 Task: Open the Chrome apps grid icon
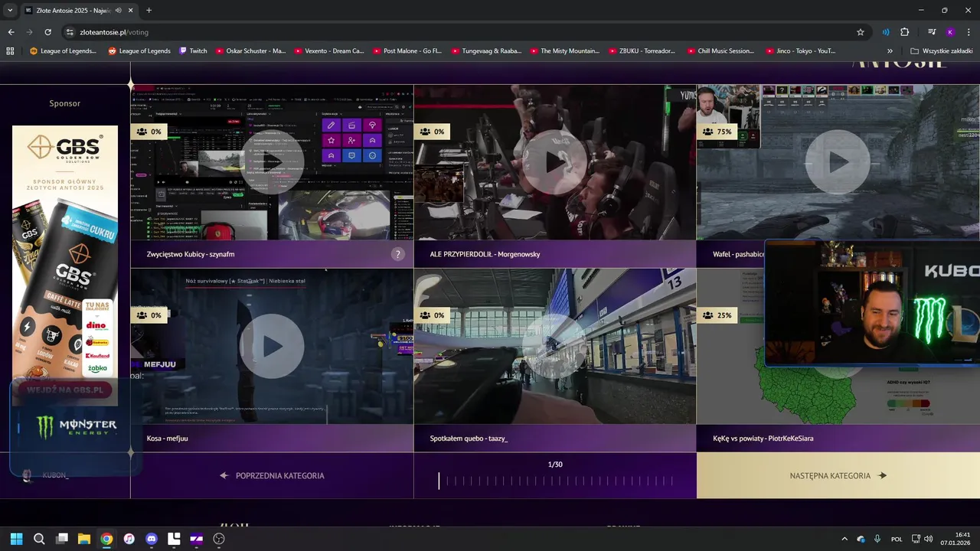[x=10, y=51]
